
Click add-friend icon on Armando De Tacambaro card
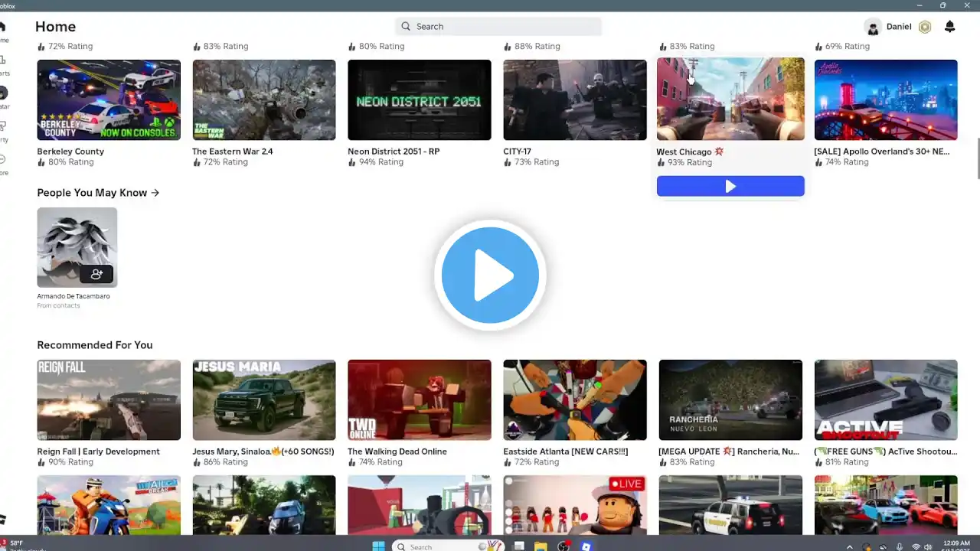pos(96,273)
